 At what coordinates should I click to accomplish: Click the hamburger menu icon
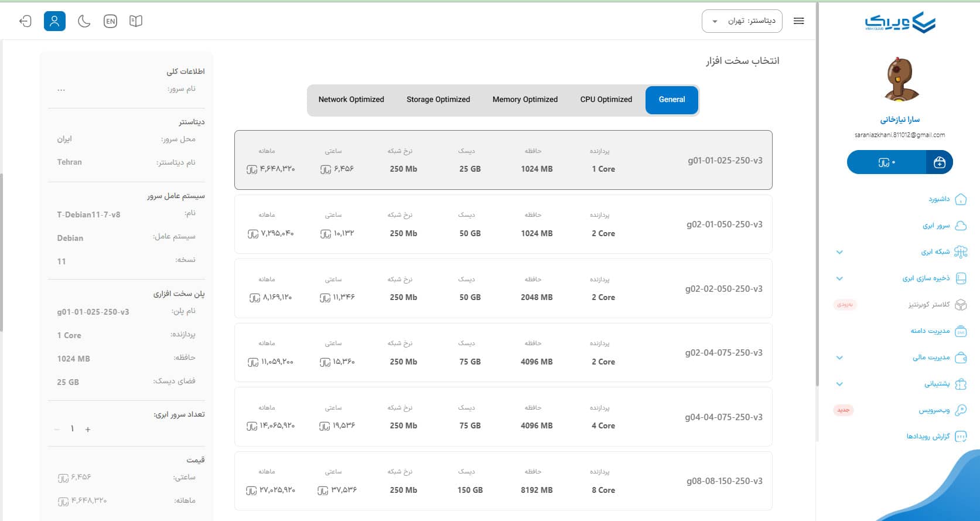(x=798, y=21)
